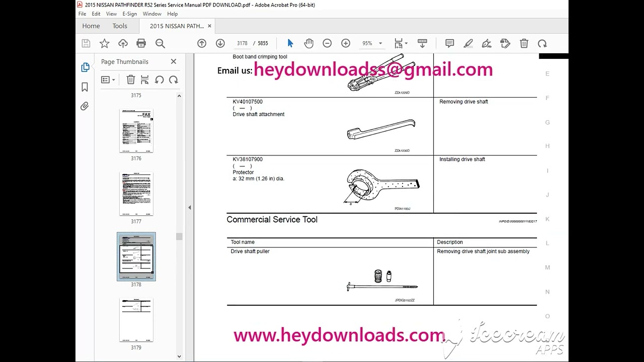
Task: Click 'Drive shaft attachment' text
Action: pos(259,114)
